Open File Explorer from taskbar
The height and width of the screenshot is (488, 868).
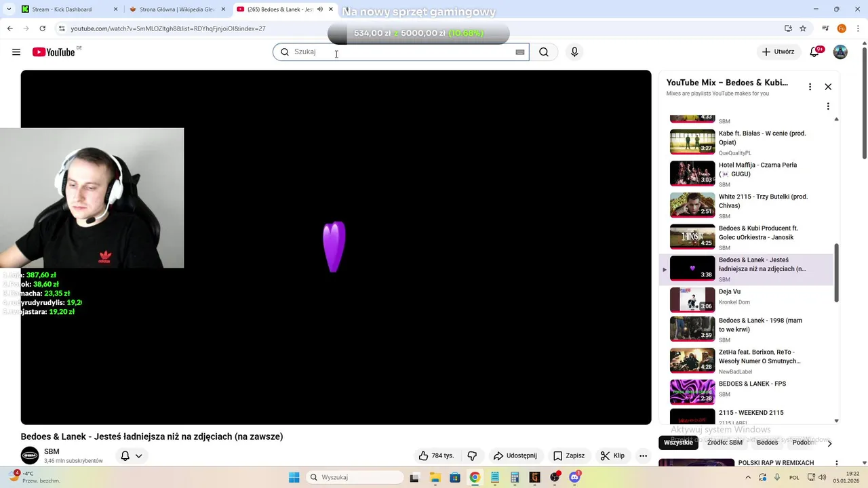tap(435, 477)
